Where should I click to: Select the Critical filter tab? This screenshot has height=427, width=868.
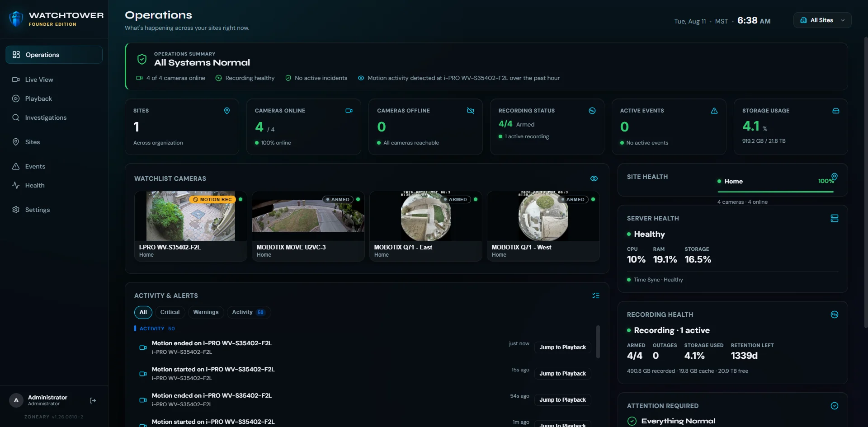coord(170,312)
